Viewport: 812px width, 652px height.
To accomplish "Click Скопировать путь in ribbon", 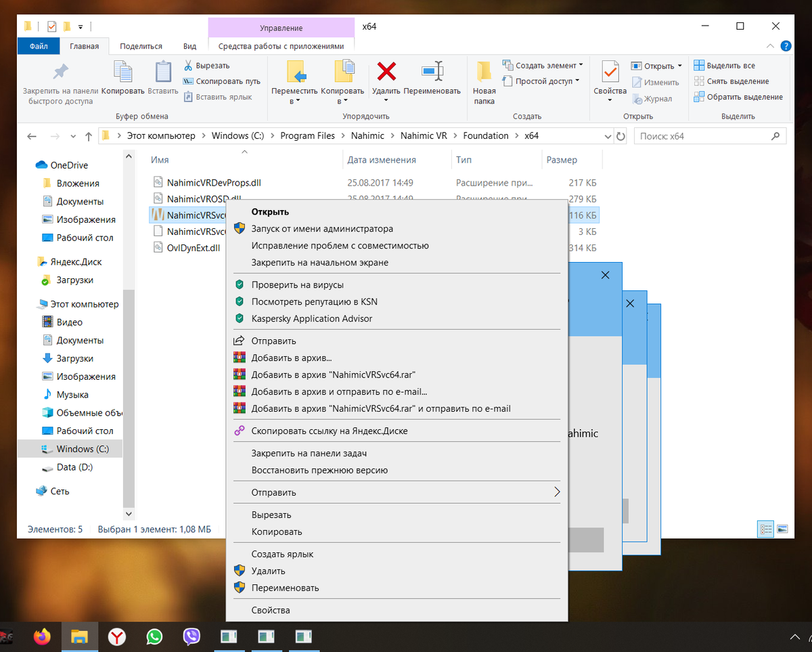I will (221, 81).
